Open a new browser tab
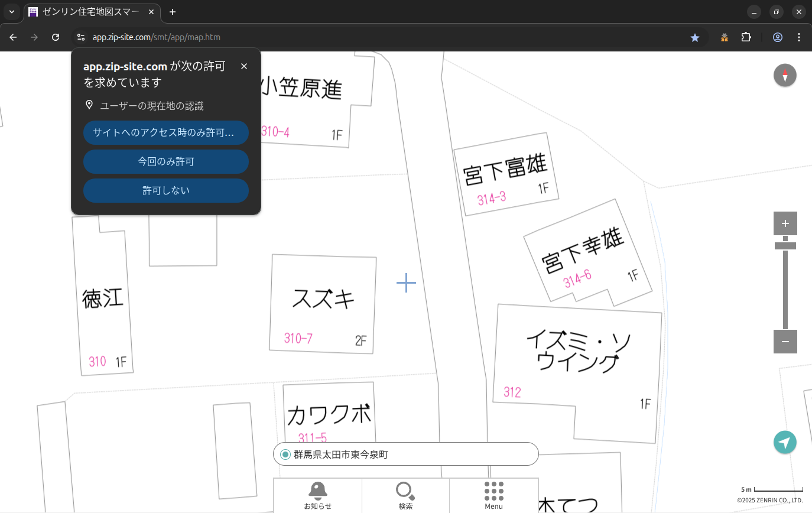 click(172, 12)
